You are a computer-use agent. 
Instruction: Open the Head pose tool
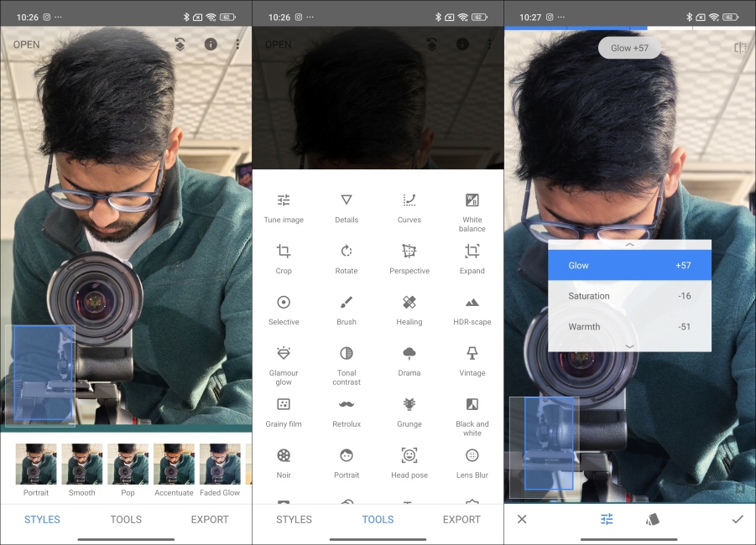point(409,464)
